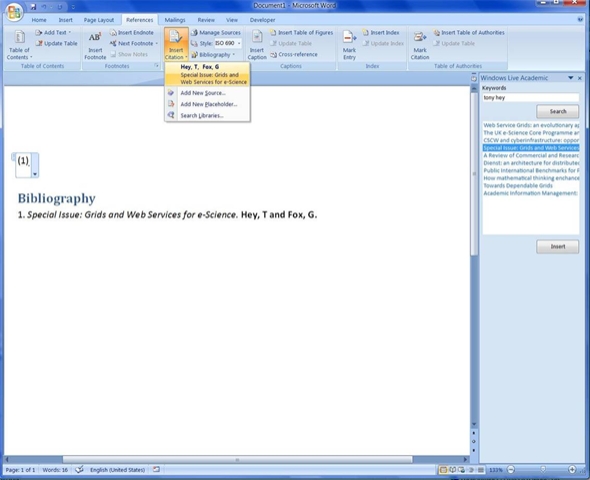
Task: Click Cross-reference
Action: click(294, 54)
